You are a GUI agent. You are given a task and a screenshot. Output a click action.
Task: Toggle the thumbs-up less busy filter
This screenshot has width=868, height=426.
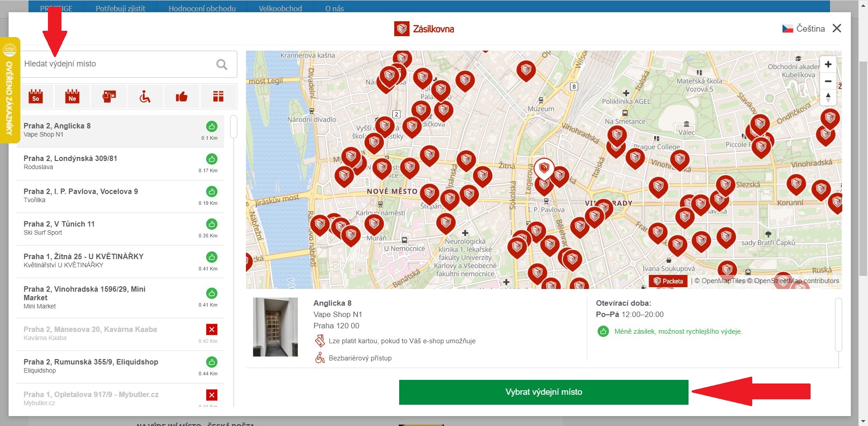(x=182, y=96)
